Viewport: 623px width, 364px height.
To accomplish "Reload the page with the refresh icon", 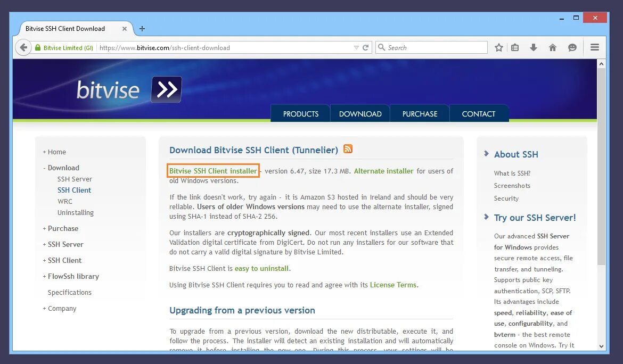I will click(365, 48).
